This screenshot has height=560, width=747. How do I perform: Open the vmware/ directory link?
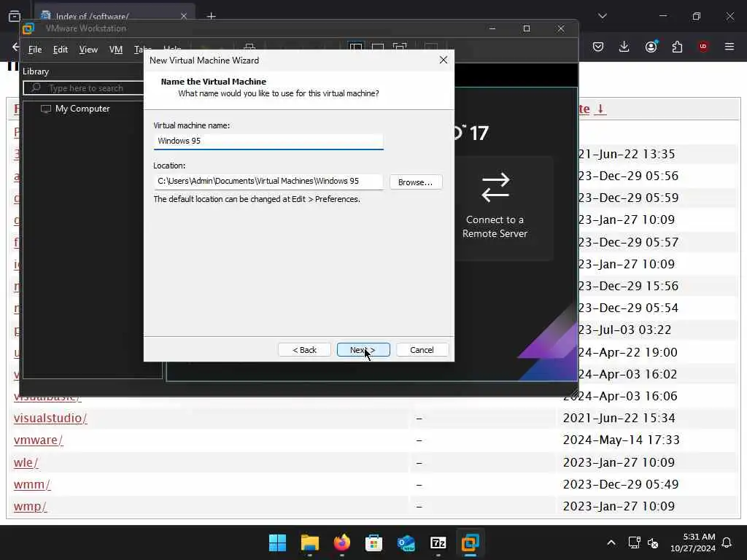pos(38,440)
